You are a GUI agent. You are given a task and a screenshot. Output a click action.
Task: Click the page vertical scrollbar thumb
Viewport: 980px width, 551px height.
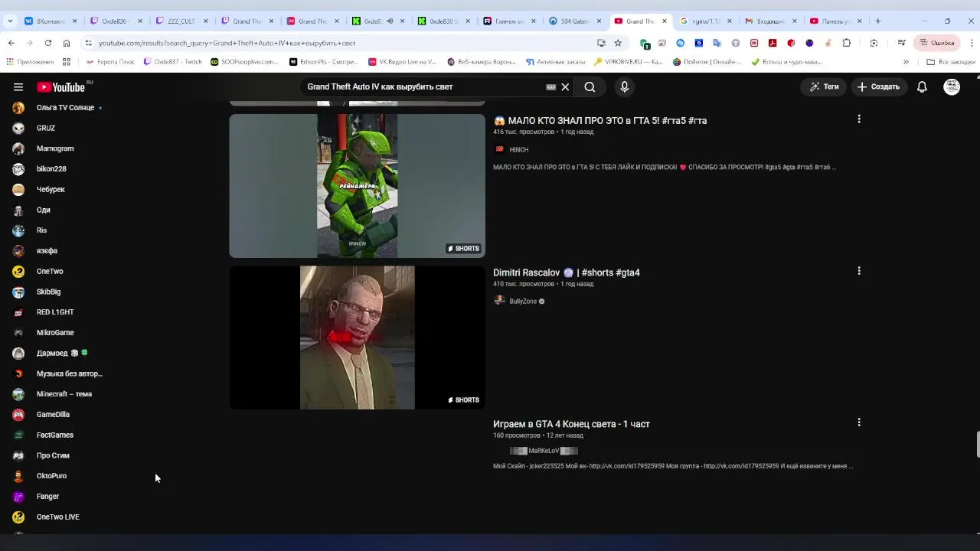click(977, 445)
